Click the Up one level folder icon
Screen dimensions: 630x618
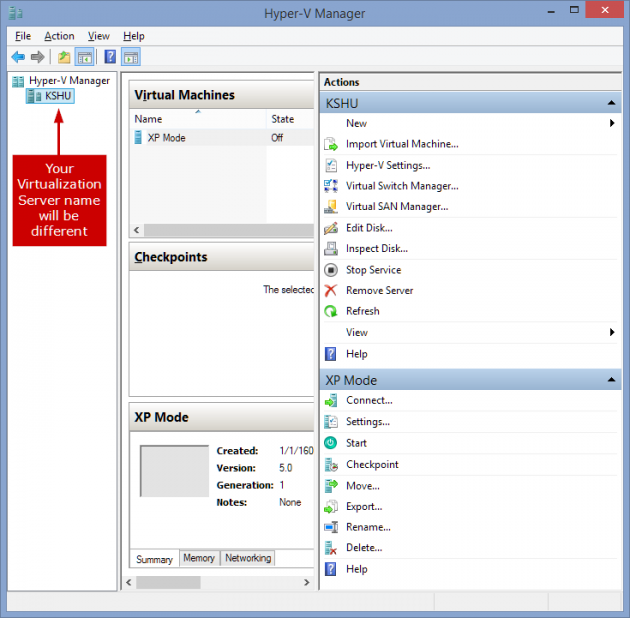(x=64, y=57)
